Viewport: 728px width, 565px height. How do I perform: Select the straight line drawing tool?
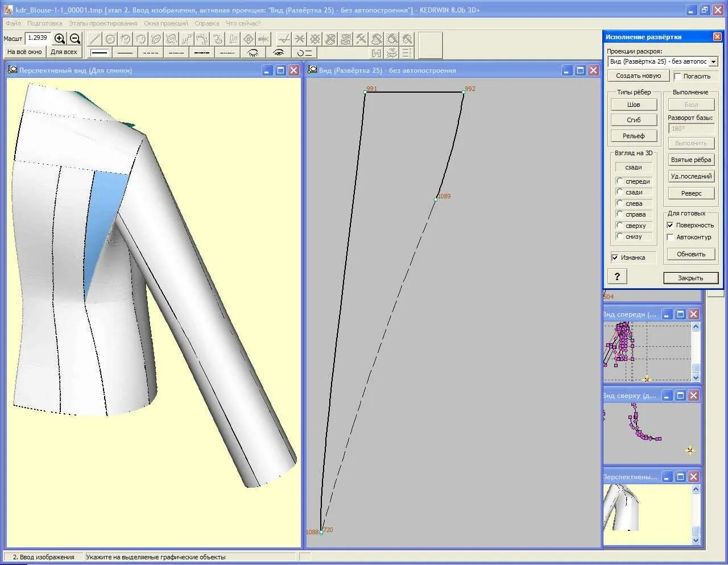click(x=95, y=39)
